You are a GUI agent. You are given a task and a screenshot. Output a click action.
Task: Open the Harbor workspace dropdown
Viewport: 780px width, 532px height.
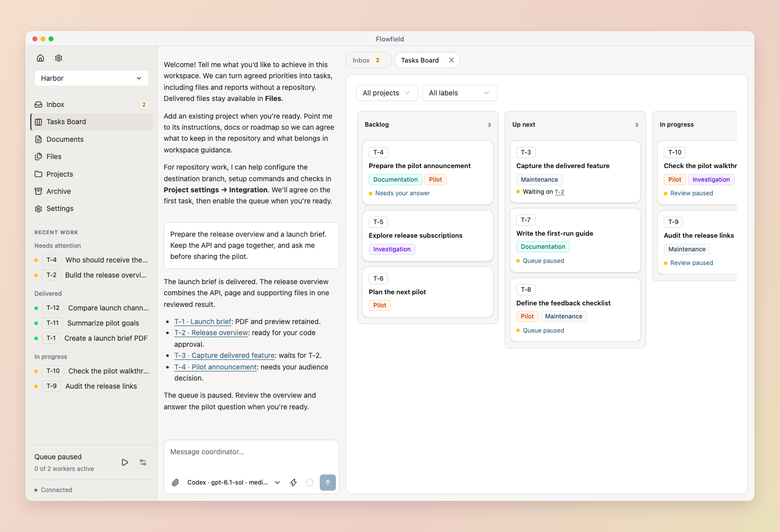91,78
